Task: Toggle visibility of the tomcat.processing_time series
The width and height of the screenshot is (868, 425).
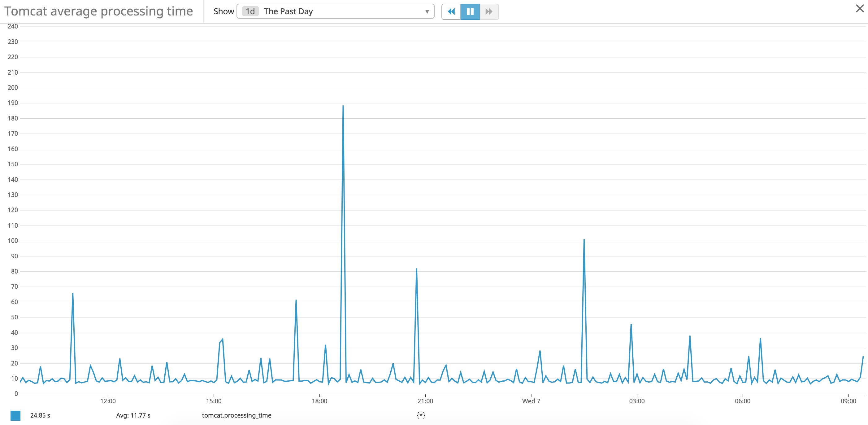Action: click(x=237, y=416)
